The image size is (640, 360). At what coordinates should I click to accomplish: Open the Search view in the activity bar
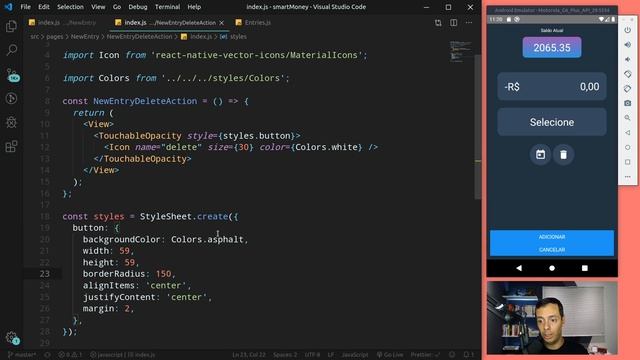point(11,50)
